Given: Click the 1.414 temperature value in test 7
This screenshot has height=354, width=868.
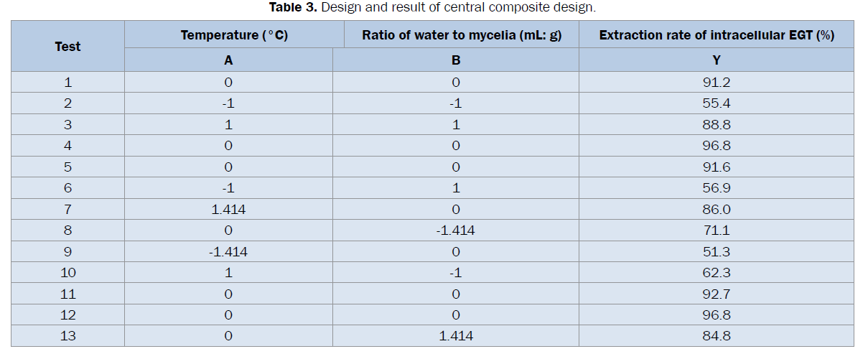Looking at the screenshot, I should pos(228,209).
